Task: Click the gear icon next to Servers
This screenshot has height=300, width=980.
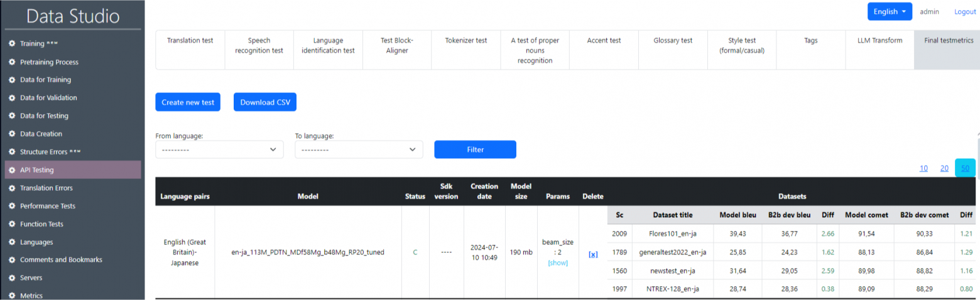Action: (12, 277)
